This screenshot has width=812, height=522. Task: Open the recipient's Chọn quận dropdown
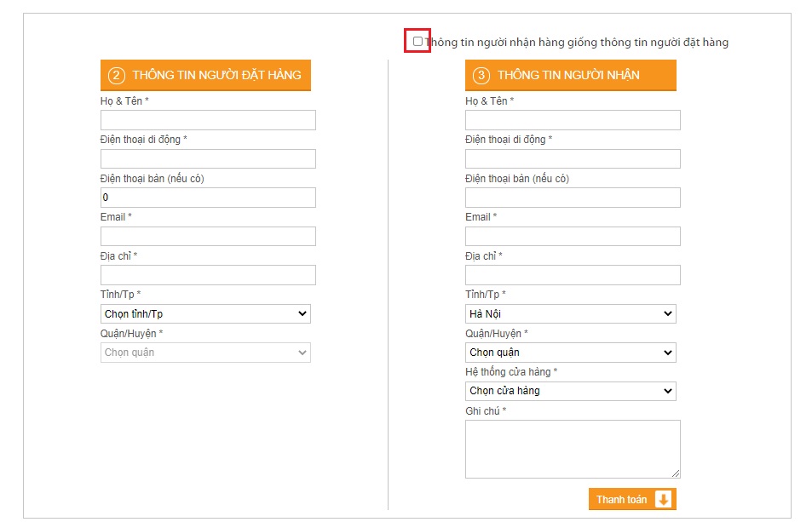pyautogui.click(x=571, y=353)
